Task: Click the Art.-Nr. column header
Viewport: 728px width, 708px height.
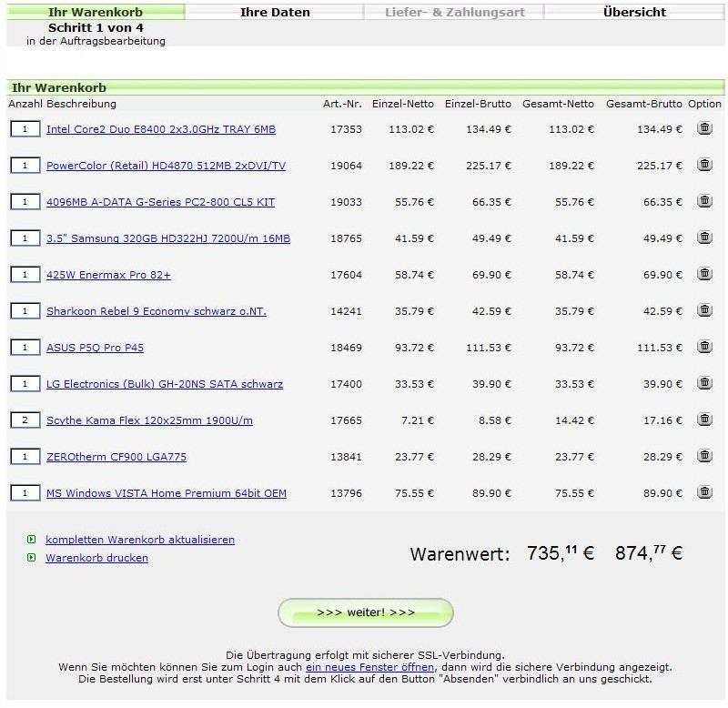Action: [343, 104]
